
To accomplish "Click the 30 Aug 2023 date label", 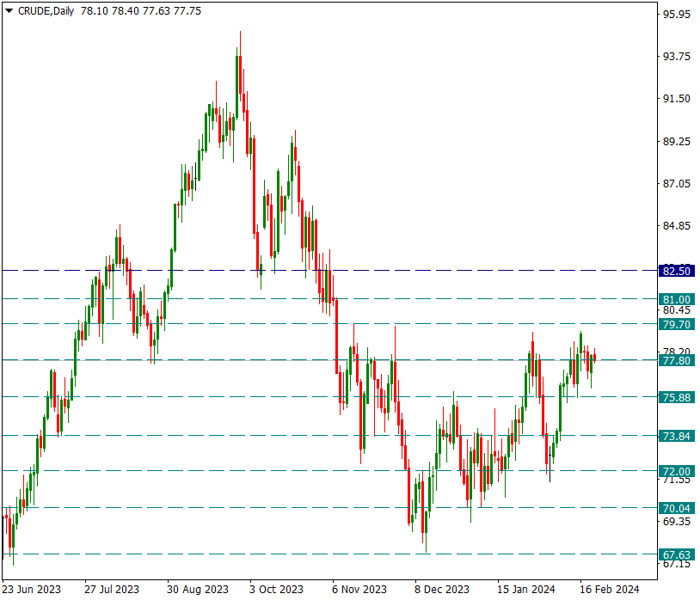I will coord(198,590).
